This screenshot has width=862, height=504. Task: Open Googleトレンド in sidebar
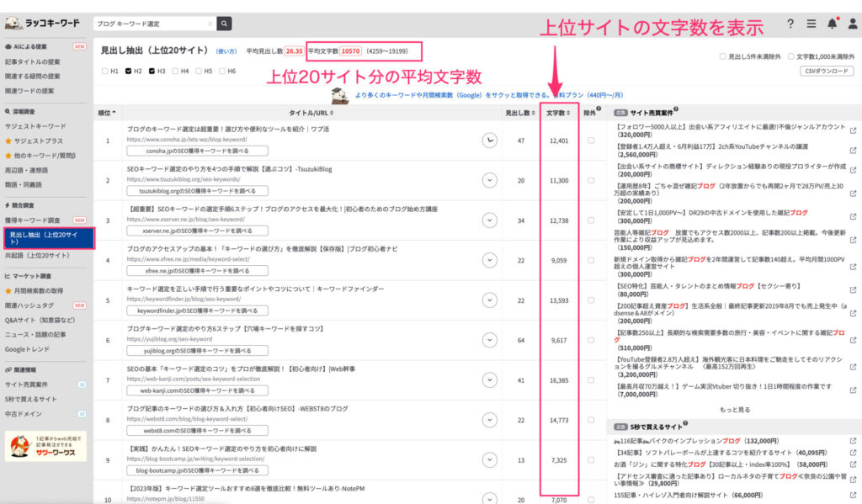pyautogui.click(x=27, y=349)
